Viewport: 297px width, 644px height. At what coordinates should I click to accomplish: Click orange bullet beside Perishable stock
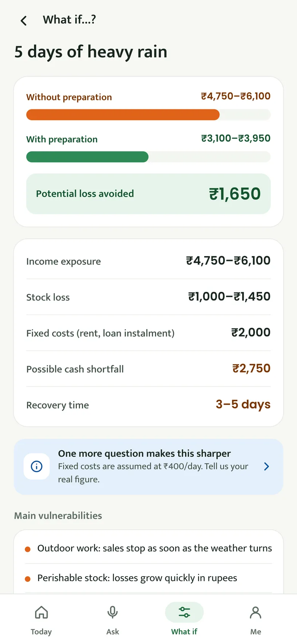click(27, 579)
